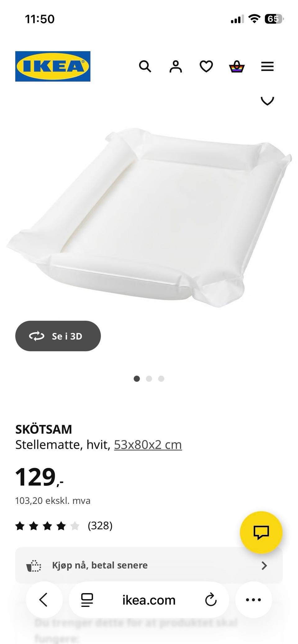
Task: Go to IKEA homepage via logo
Action: pos(53,66)
